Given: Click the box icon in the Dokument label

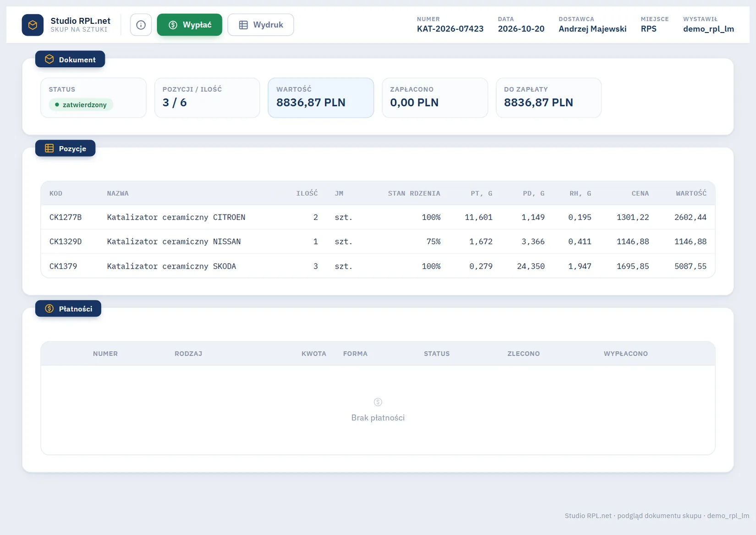Looking at the screenshot, I should pyautogui.click(x=49, y=59).
